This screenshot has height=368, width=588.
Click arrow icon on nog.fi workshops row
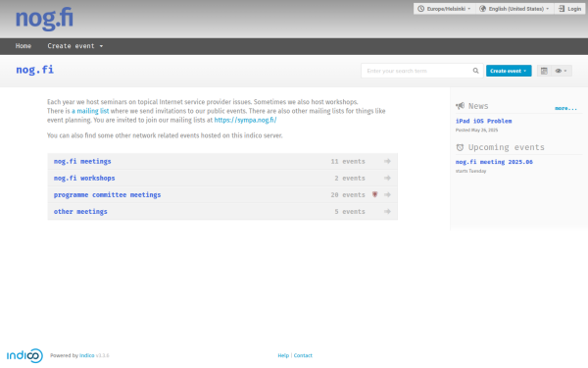coord(387,178)
